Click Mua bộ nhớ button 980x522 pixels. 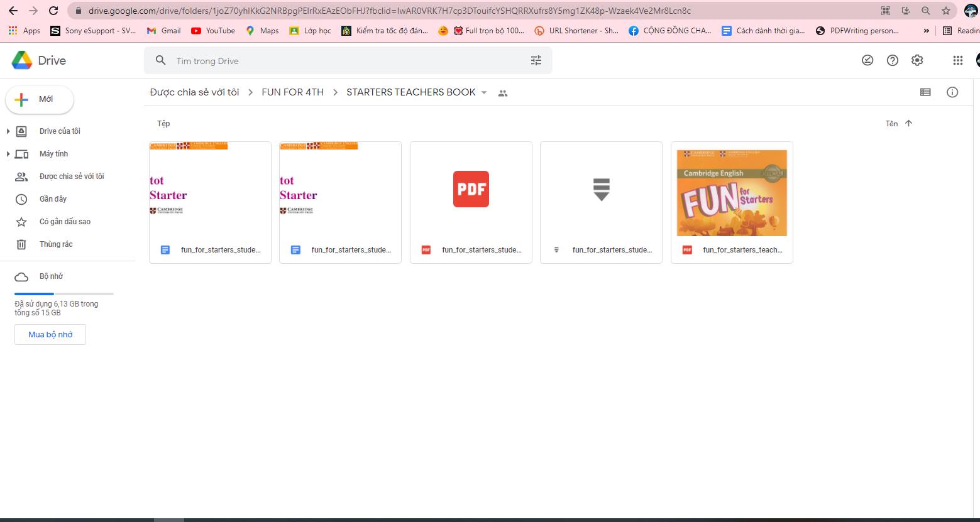click(50, 335)
